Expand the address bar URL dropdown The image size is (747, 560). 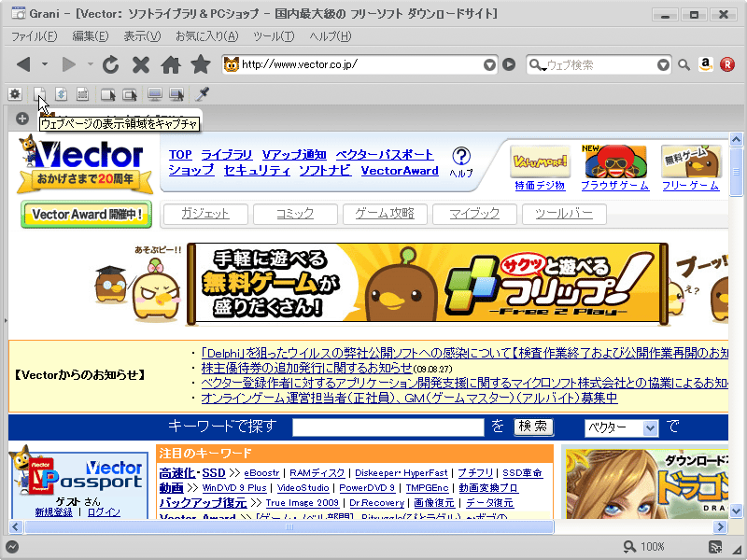coord(489,64)
